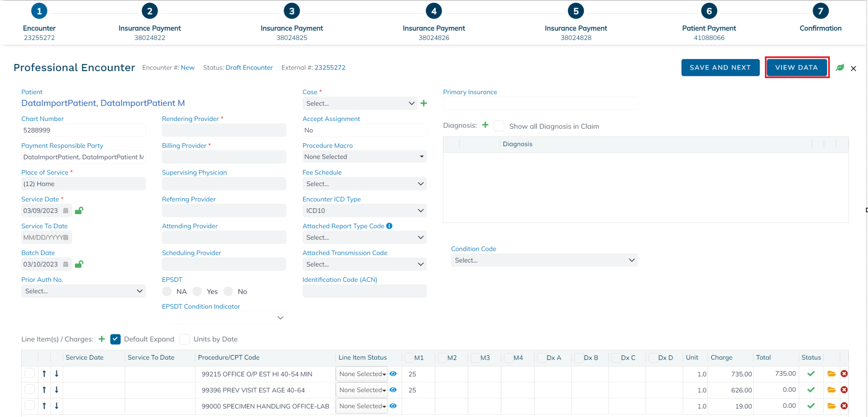
Task: Delete the 99215 line item row
Action: click(844, 374)
